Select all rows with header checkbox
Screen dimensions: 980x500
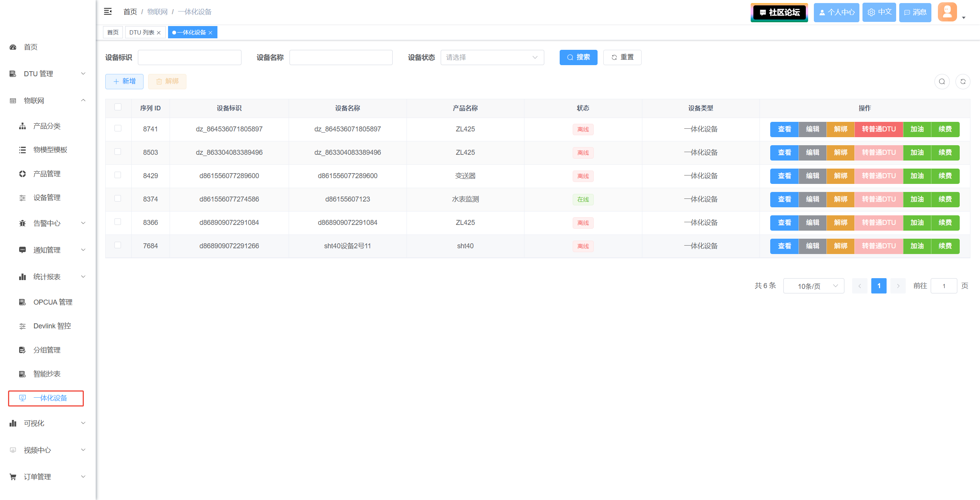118,107
